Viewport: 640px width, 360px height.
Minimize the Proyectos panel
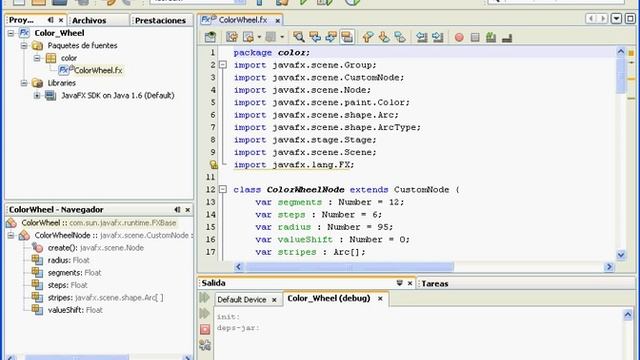pos(51,20)
